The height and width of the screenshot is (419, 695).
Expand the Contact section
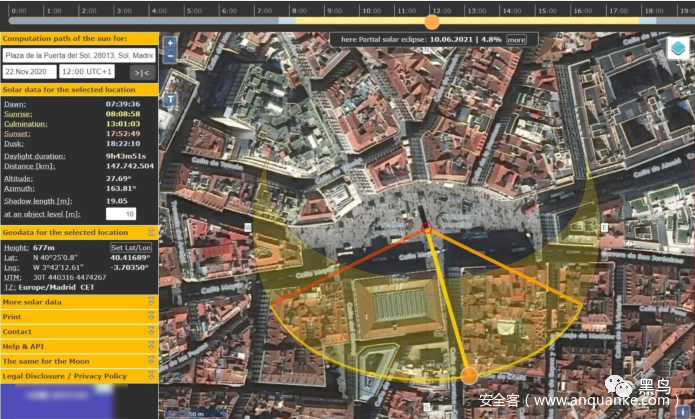(x=79, y=332)
